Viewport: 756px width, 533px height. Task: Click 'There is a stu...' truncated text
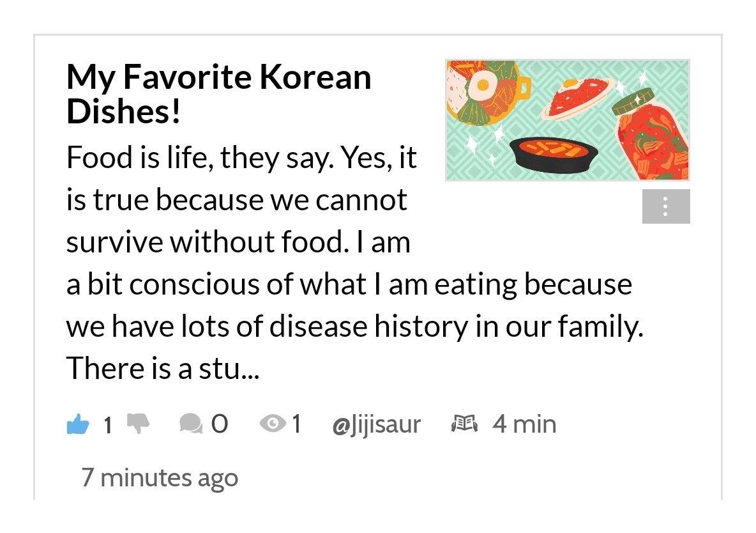(163, 368)
